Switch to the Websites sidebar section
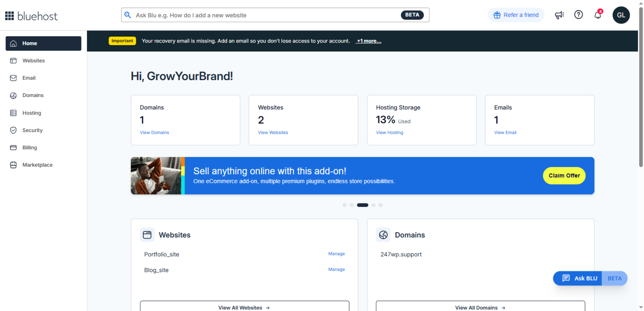This screenshot has height=311, width=644. [34, 61]
